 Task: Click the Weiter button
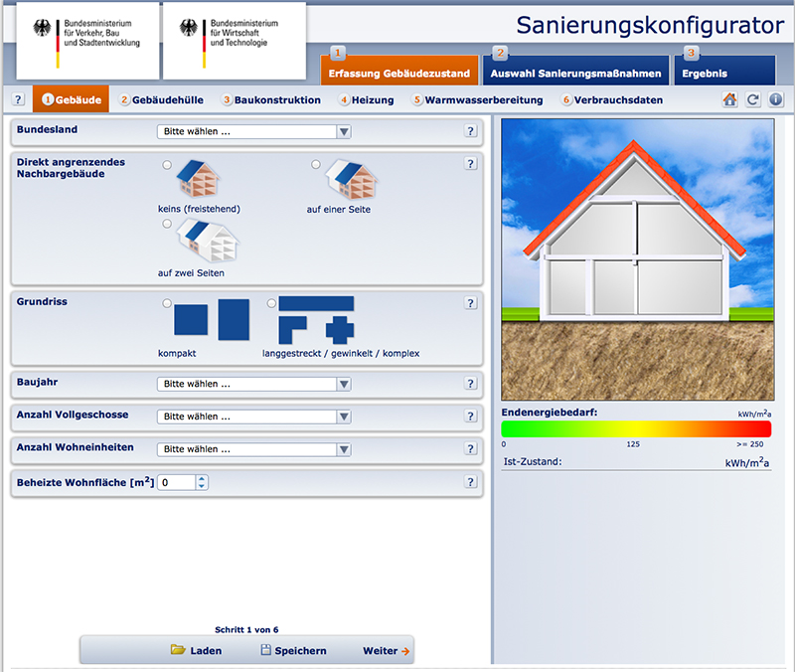386,651
